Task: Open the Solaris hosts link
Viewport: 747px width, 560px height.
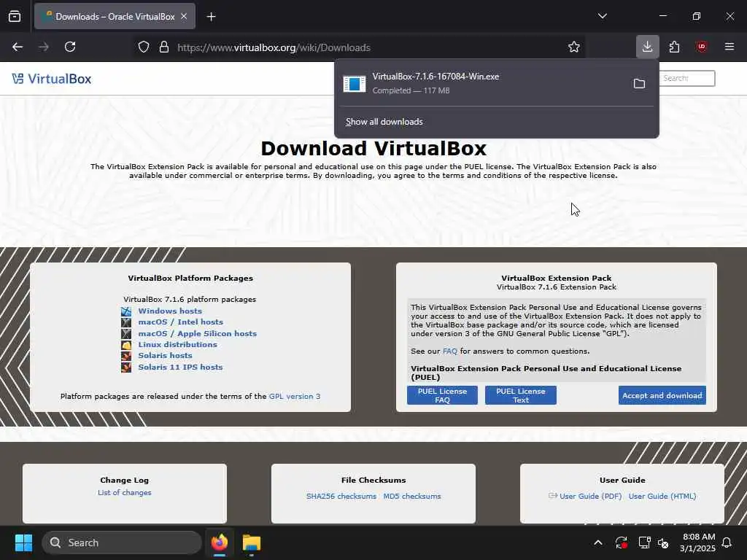Action: [166, 355]
